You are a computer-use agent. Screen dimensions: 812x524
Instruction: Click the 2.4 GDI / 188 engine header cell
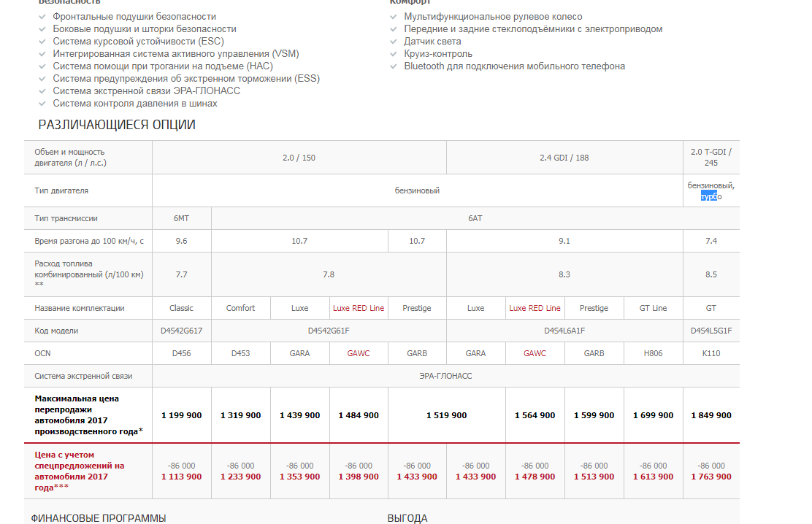pos(564,158)
